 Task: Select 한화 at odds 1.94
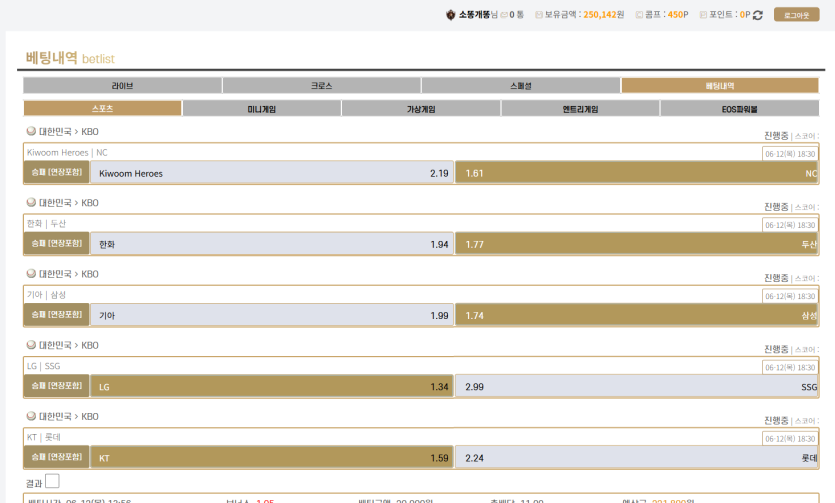click(x=272, y=244)
